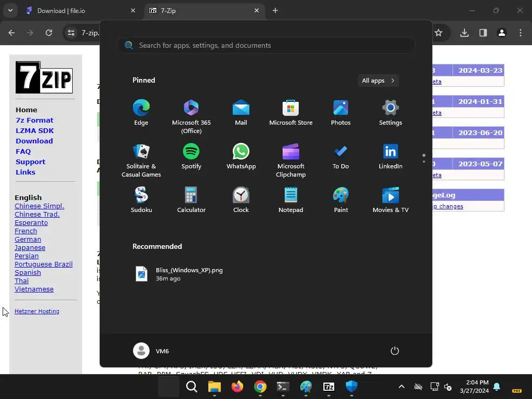Switch to Chrome on taskbar
532x399 pixels.
[x=260, y=387]
